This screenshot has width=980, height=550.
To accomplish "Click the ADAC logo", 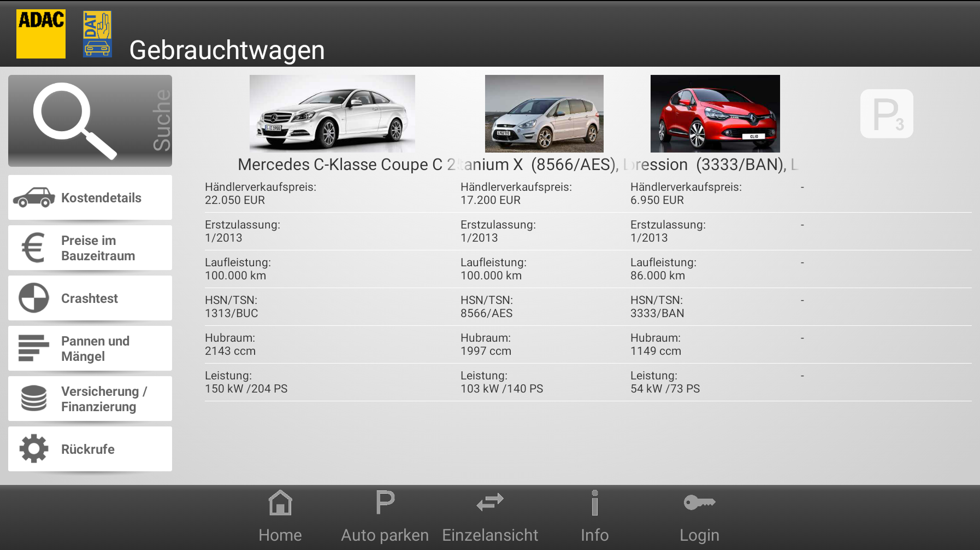I will (x=41, y=34).
